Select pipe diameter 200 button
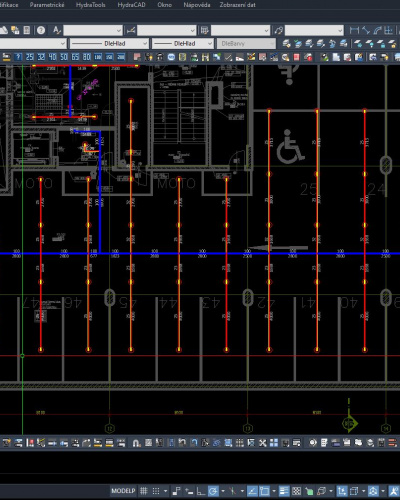This screenshot has width=400, height=500. click(x=121, y=57)
